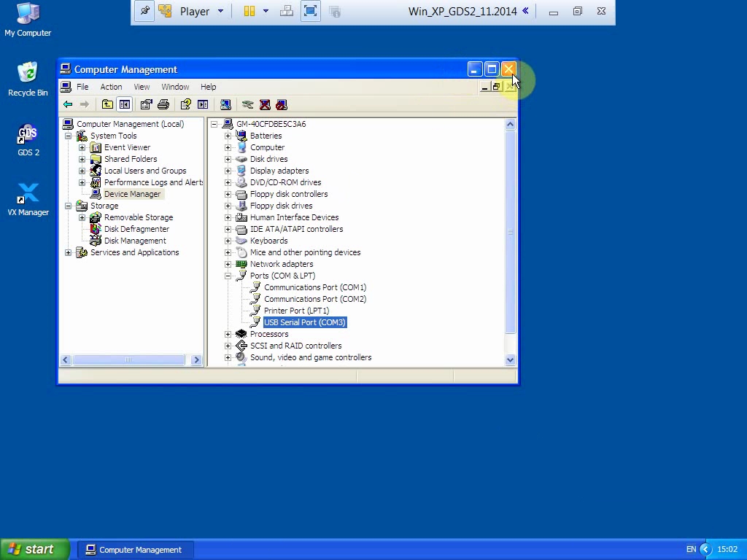Click the EN language indicator in tray
The image size is (747, 560).
click(692, 549)
